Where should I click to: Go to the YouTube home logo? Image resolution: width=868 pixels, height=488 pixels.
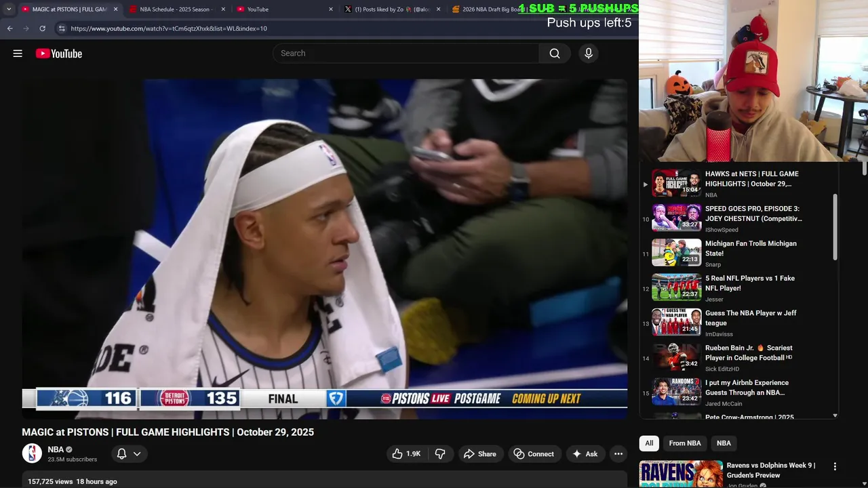[x=59, y=54]
